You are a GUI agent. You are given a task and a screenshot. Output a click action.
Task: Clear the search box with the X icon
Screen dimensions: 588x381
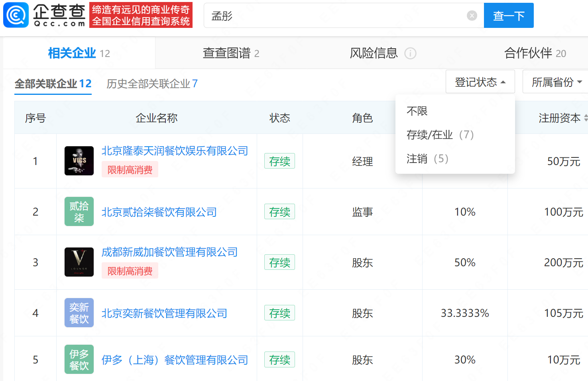coord(472,16)
